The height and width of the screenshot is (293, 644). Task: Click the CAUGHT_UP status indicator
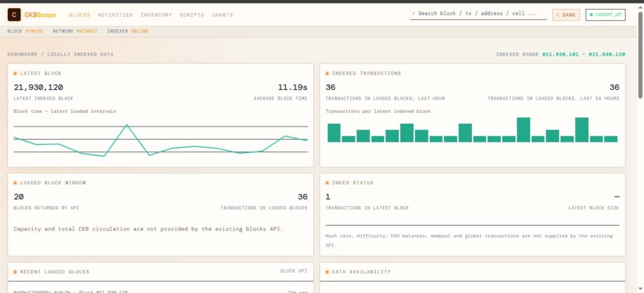[605, 15]
